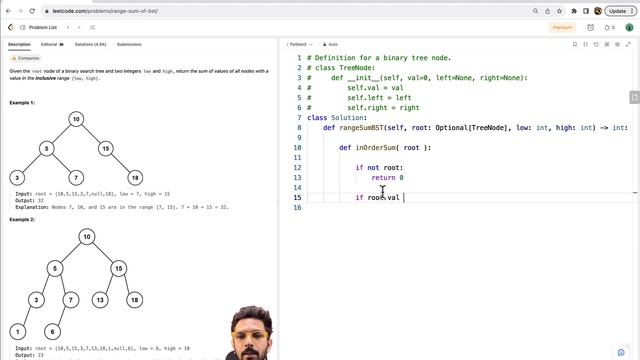Enter fullscreen editor with expand icon
Image resolution: width=640 pixels, height=360 pixels.
point(628,44)
